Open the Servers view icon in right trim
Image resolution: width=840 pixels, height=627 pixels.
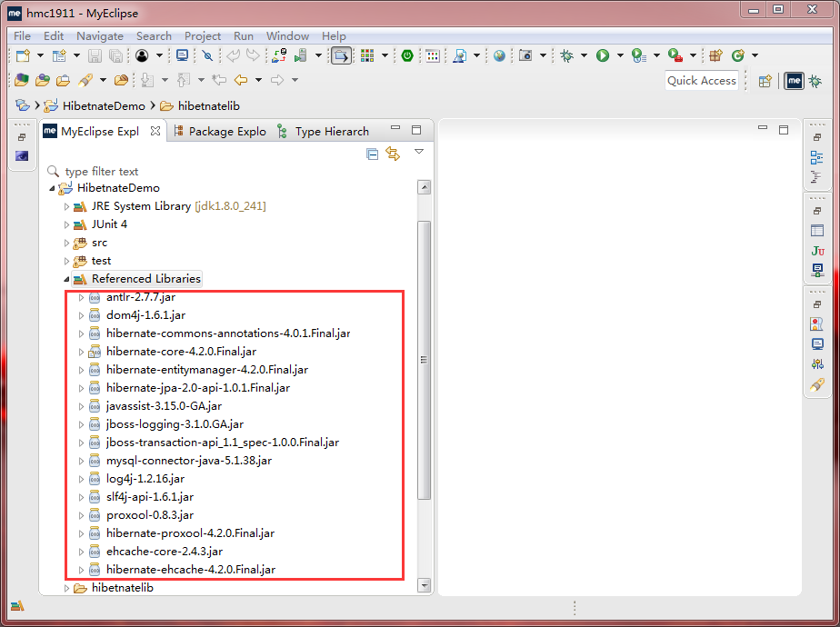click(x=817, y=271)
